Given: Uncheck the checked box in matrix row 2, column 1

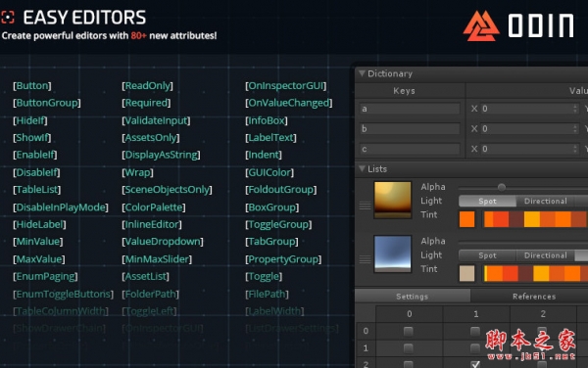Looking at the screenshot, I should [475, 364].
